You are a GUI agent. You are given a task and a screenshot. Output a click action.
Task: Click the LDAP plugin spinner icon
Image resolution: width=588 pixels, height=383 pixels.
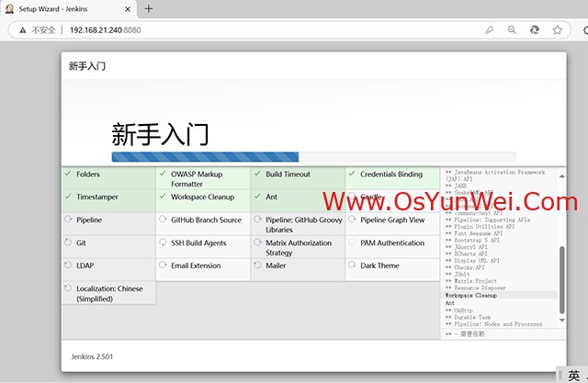[x=68, y=265]
